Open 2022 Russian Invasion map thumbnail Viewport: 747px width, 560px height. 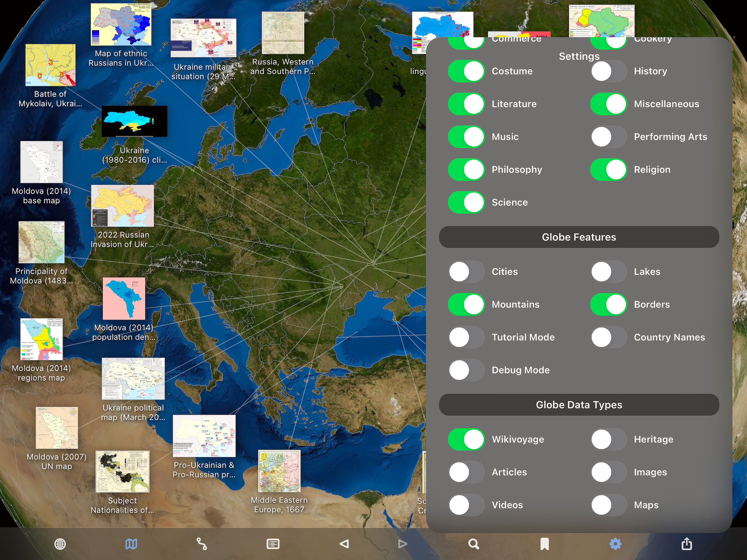tap(122, 206)
